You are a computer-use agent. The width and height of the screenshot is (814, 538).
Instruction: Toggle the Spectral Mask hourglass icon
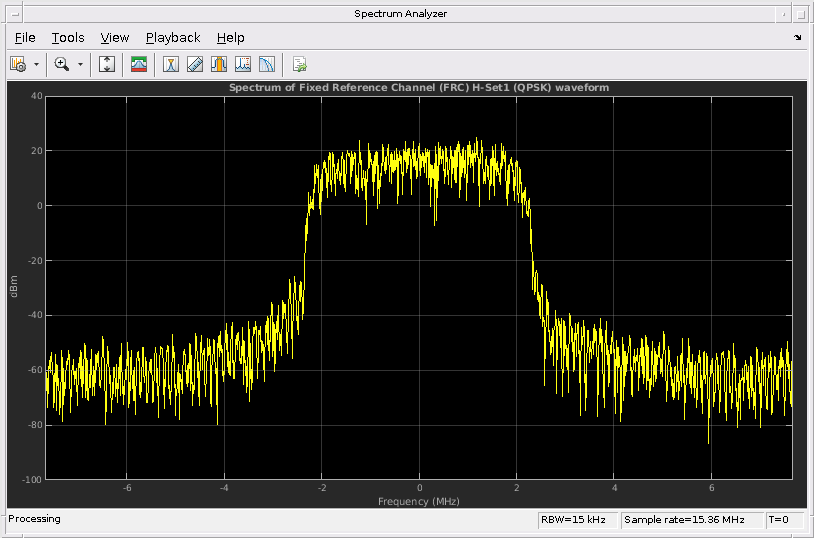171,64
